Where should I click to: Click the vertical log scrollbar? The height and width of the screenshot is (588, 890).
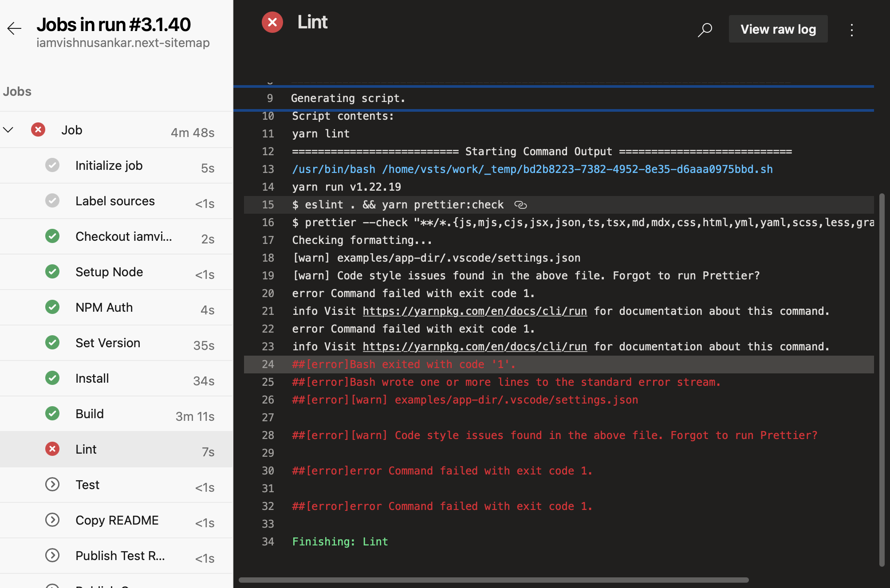[x=882, y=379]
